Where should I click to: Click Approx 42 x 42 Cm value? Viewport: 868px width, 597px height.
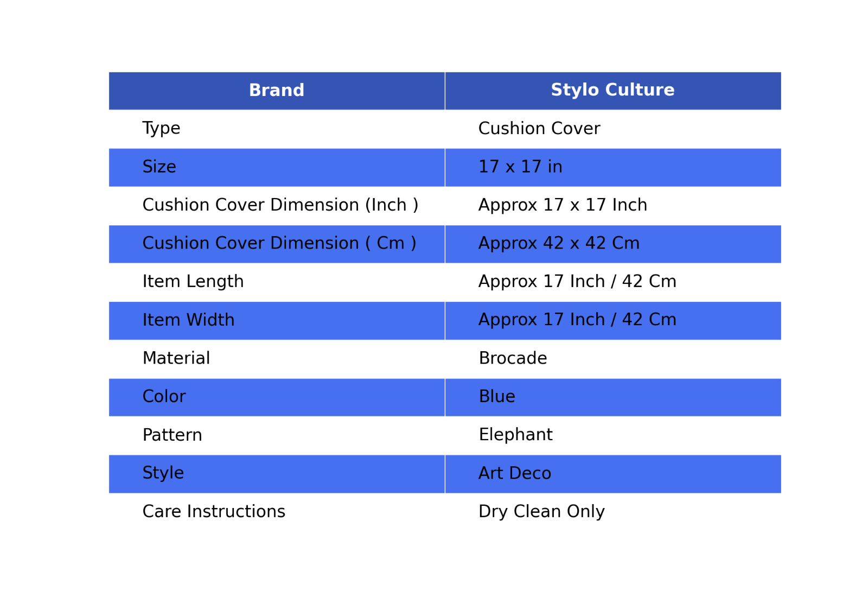[559, 244]
